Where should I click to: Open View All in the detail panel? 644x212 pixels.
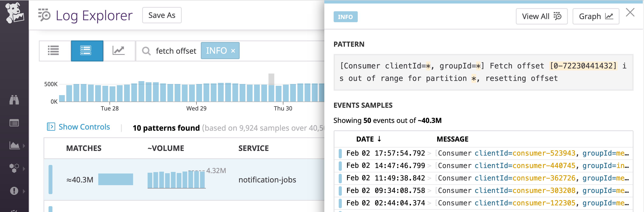tap(541, 16)
